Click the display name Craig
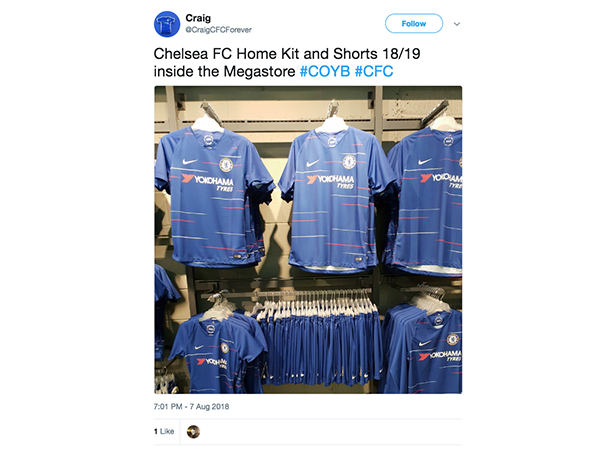Viewport: 616px width, 450px height. (198, 18)
